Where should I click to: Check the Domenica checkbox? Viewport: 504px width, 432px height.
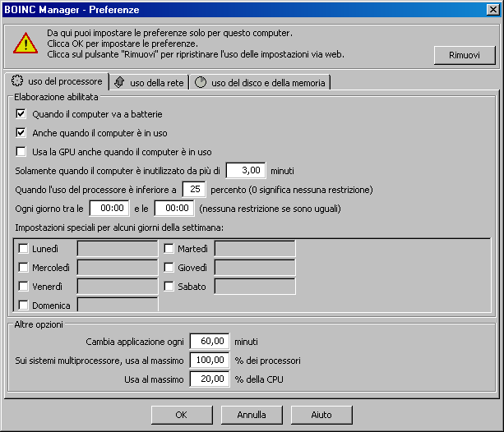[x=23, y=305]
